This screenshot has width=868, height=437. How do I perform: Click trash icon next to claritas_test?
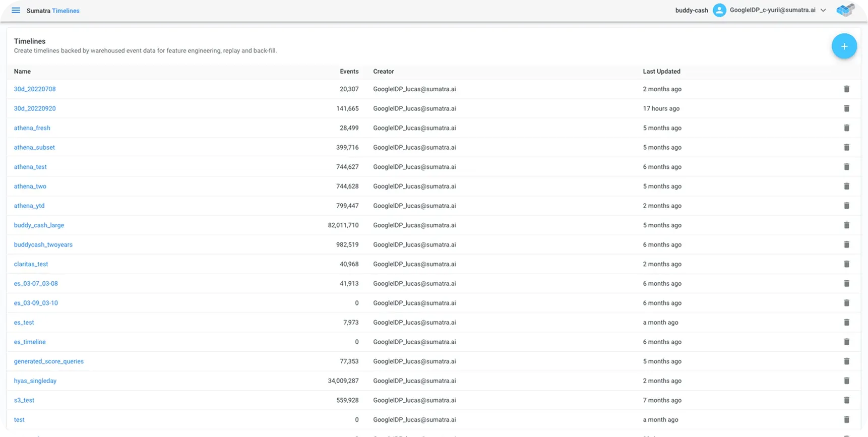click(x=846, y=264)
